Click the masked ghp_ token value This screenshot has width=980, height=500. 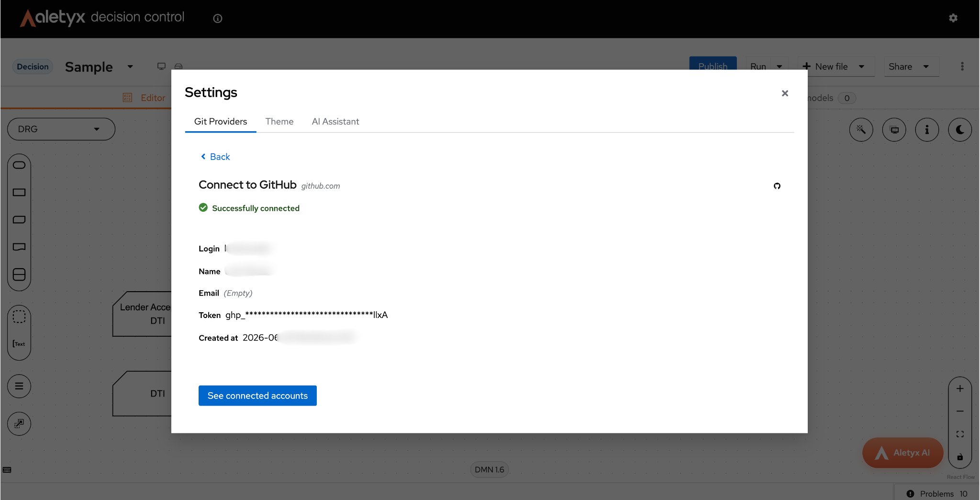306,315
